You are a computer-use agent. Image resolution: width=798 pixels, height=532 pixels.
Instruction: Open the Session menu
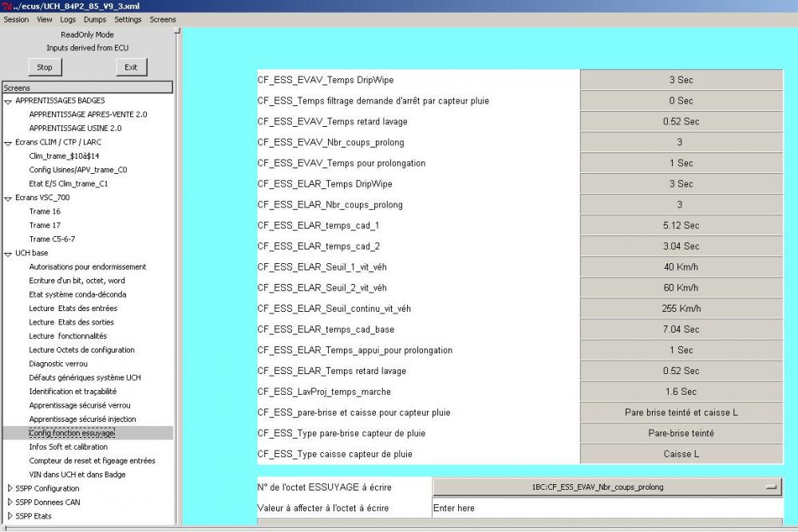pyautogui.click(x=16, y=19)
